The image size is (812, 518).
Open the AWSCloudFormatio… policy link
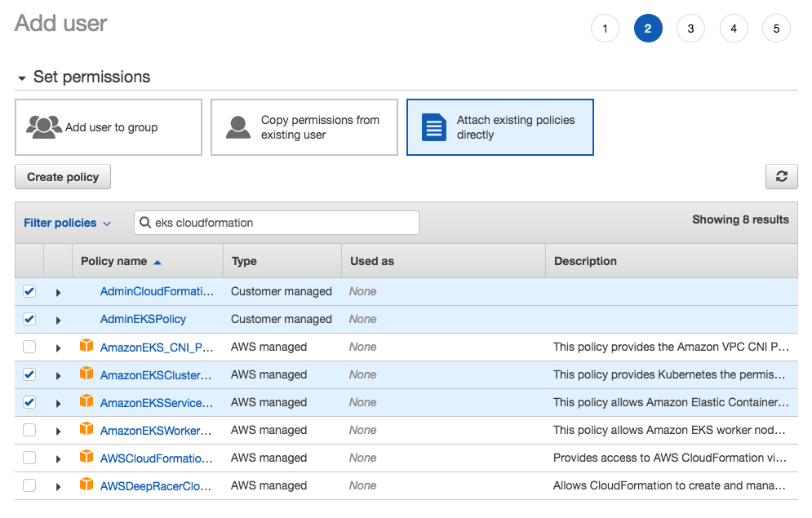(156, 458)
